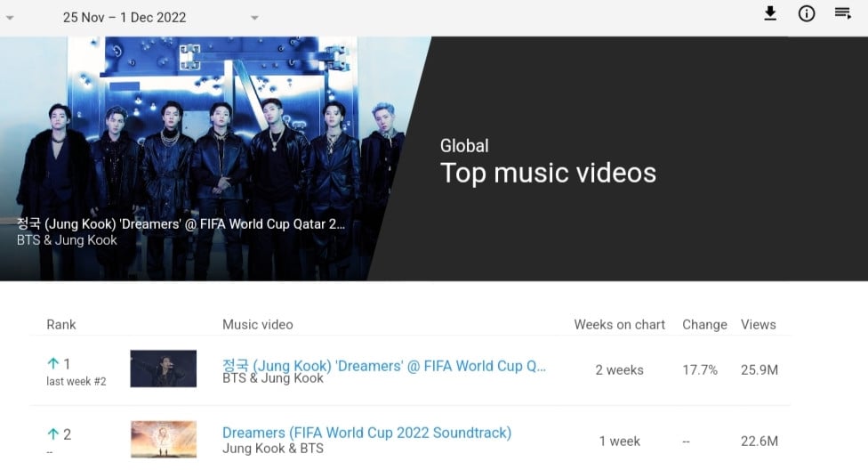Open the chart info icon
Image resolution: width=868 pixels, height=470 pixels.
pos(807,13)
